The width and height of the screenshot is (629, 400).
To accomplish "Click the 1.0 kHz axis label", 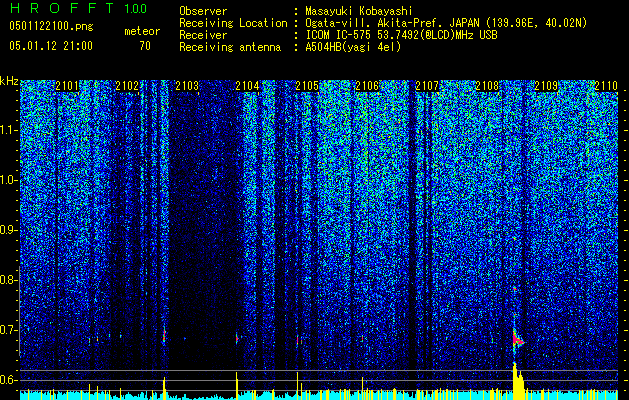I will (x=8, y=181).
